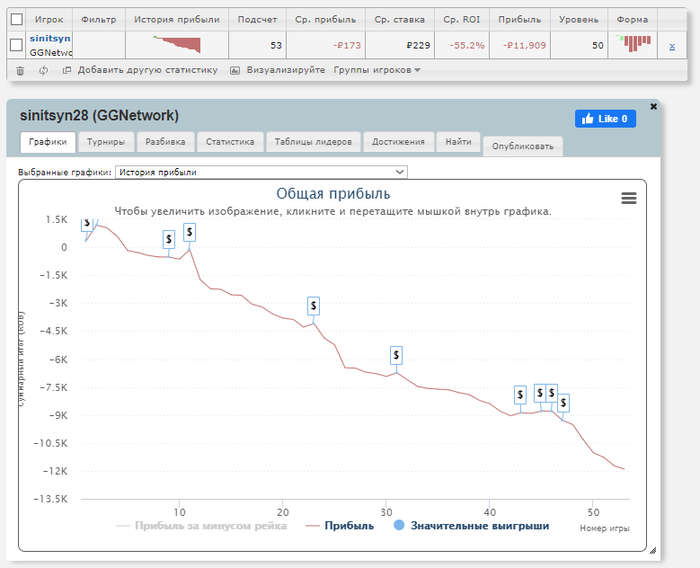Image resolution: width=700 pixels, height=568 pixels.
Task: Click the Facebook Like button
Action: point(605,119)
